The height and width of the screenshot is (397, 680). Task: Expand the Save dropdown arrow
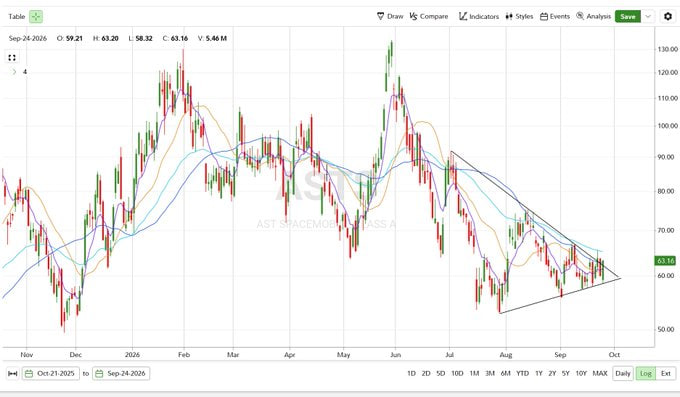[x=648, y=16]
